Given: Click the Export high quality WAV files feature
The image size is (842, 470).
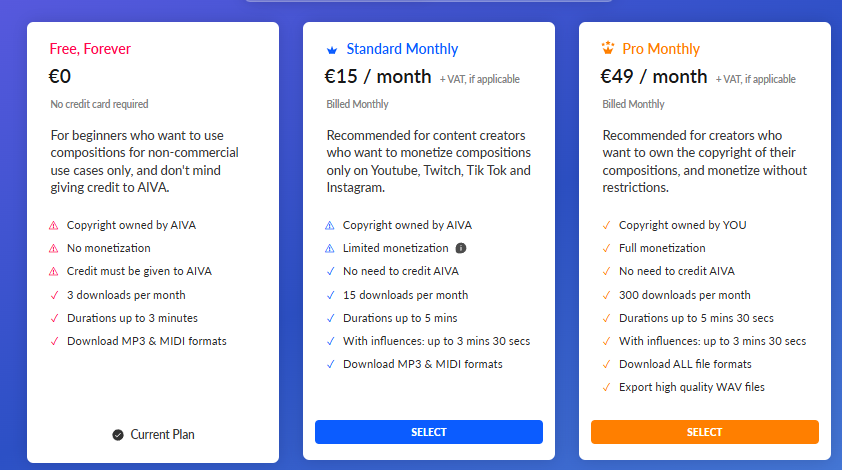Looking at the screenshot, I should [692, 387].
